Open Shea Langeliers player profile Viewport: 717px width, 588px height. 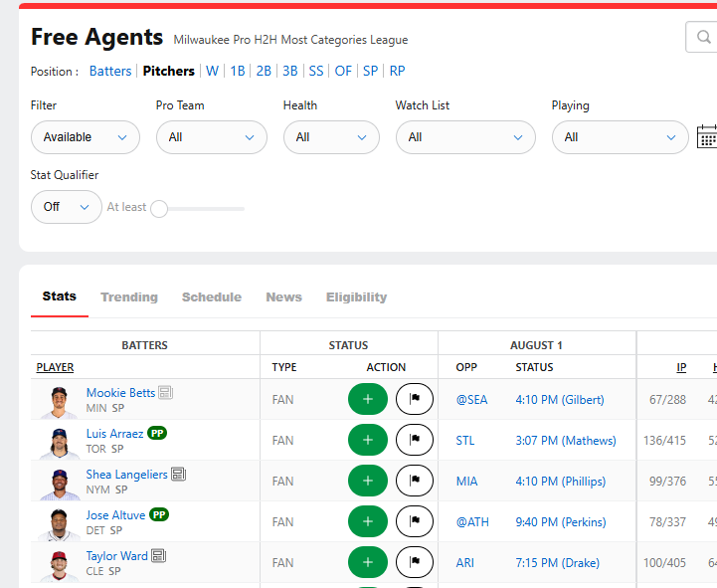[126, 474]
